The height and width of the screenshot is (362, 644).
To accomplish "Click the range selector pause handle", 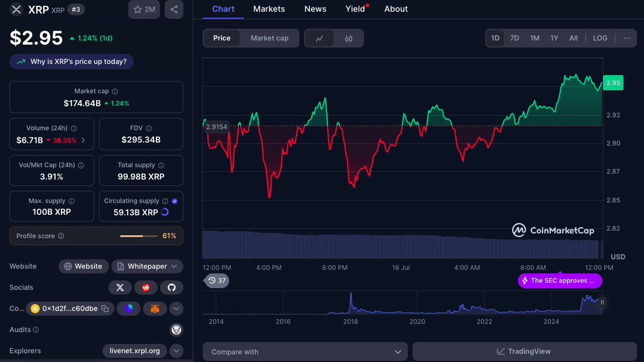I will (602, 302).
